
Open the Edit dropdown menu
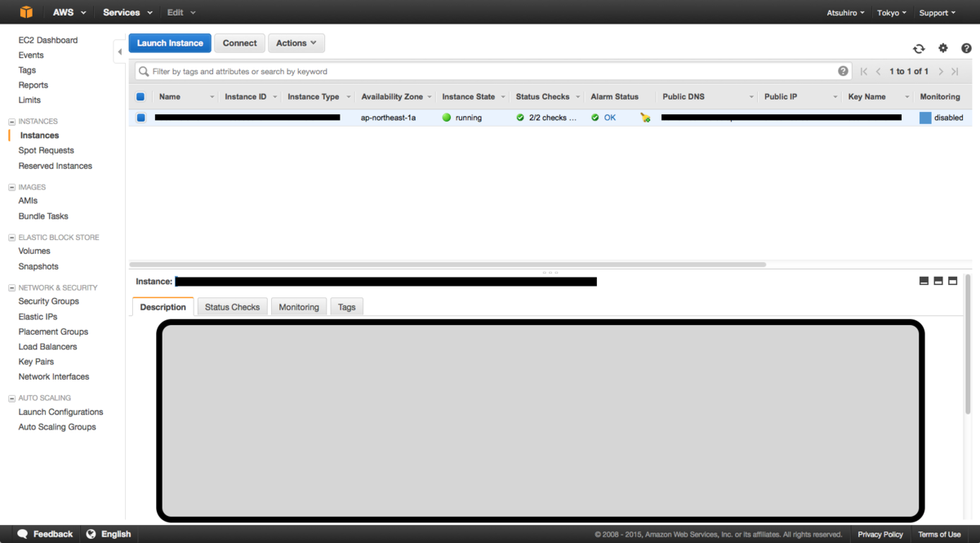(181, 12)
